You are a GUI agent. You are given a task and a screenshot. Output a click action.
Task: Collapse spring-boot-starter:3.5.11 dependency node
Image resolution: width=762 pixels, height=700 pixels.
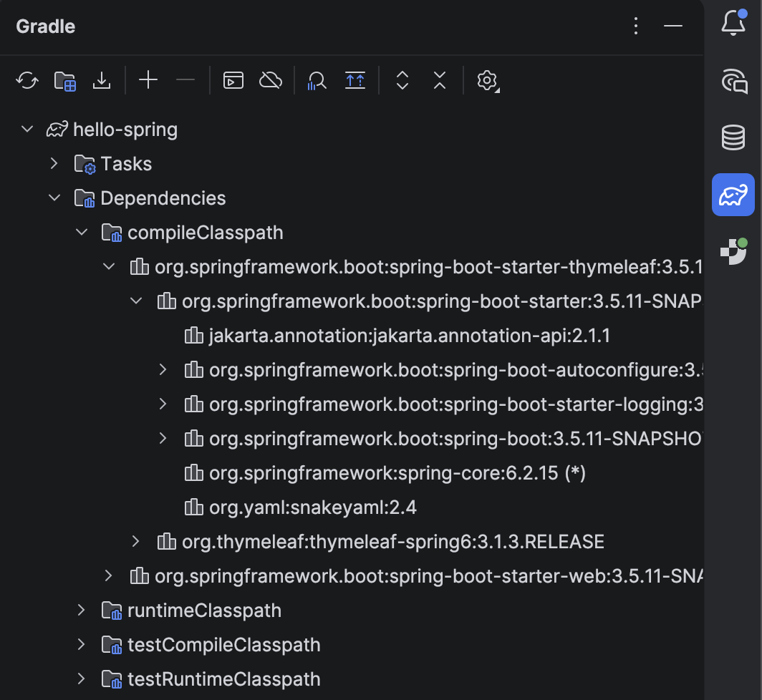click(x=136, y=301)
